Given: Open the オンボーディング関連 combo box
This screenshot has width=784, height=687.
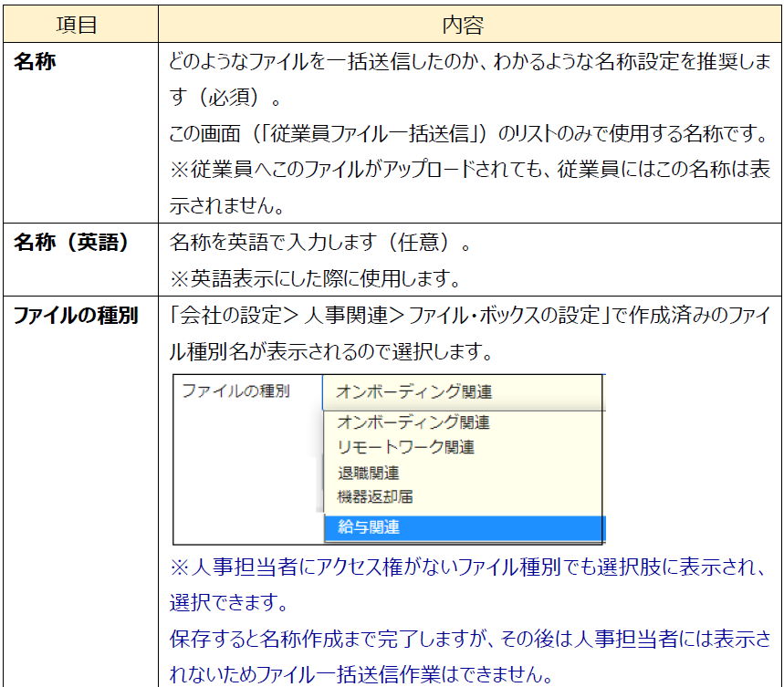Looking at the screenshot, I should coord(462,392).
